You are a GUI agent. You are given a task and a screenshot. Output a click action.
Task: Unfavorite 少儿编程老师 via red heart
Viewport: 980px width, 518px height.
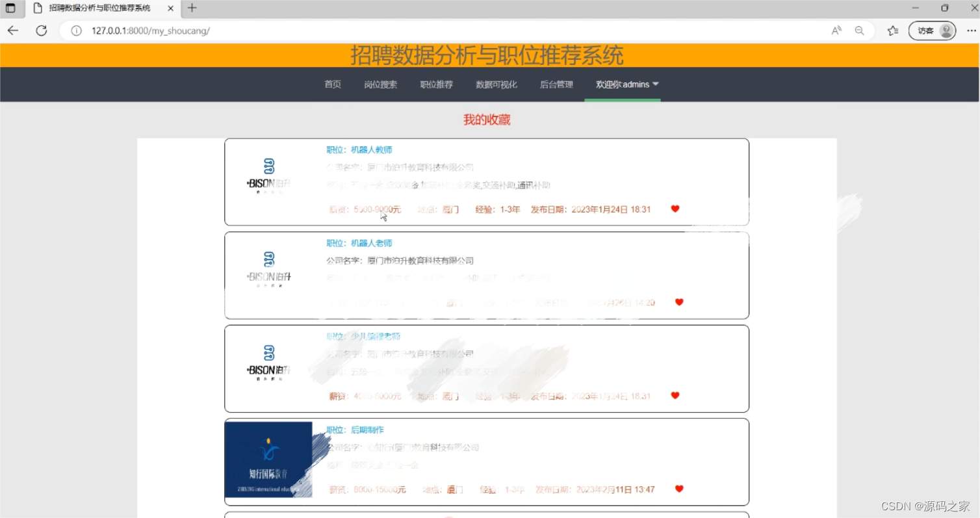point(675,395)
